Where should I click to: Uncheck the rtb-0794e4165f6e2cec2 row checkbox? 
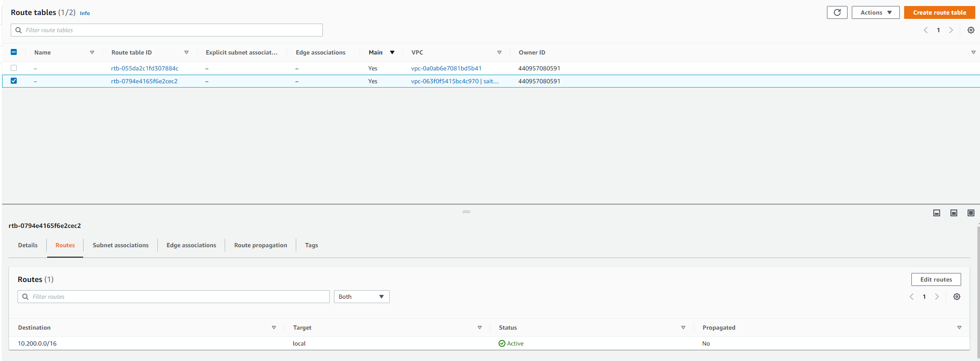(14, 81)
